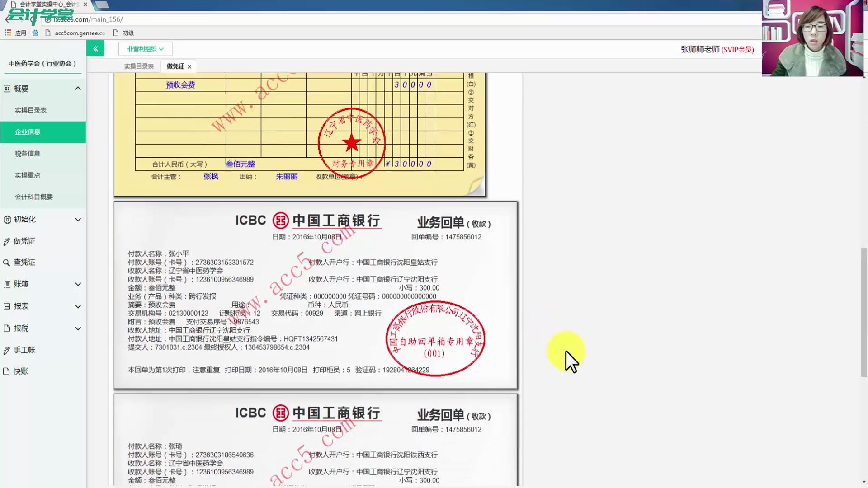Click the 手工帐 pencil icon
Image resolution: width=868 pixels, height=488 pixels.
[x=7, y=351]
